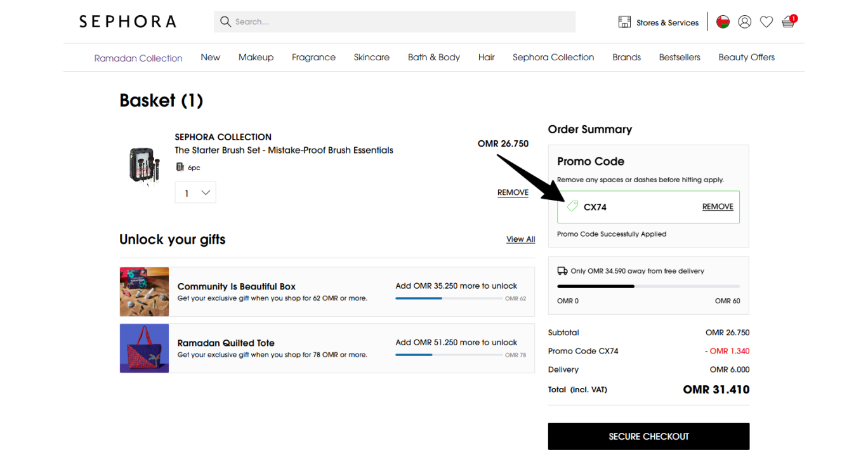The height and width of the screenshot is (457, 868).
Task: Open the Ramadan Collection menu
Action: 138,58
